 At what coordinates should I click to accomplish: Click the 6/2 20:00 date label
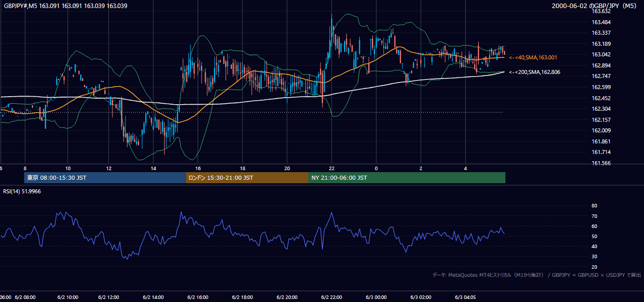[287, 297]
